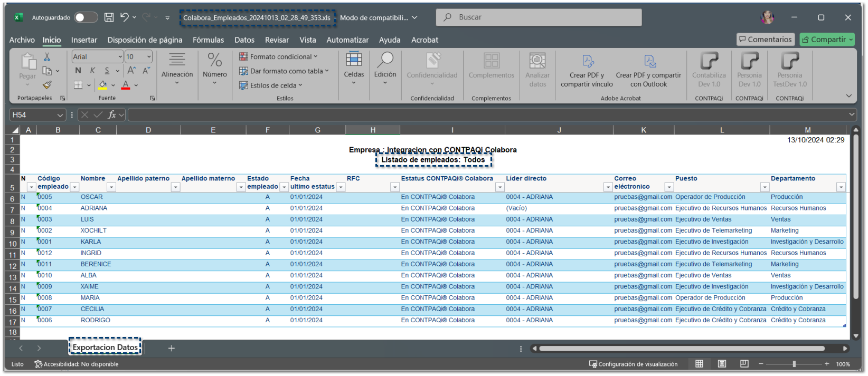Viewport: 868px width, 376px height.
Task: Switch to Page Layout view icon
Action: pyautogui.click(x=722, y=364)
